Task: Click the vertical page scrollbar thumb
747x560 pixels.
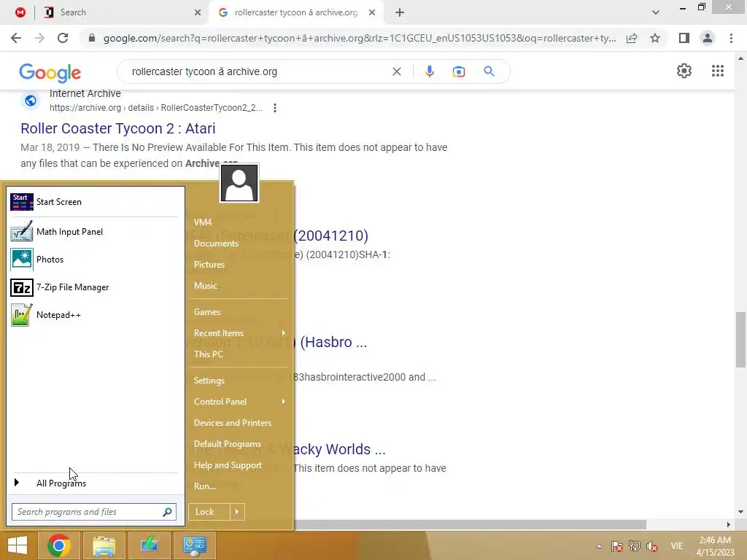Action: click(740, 340)
